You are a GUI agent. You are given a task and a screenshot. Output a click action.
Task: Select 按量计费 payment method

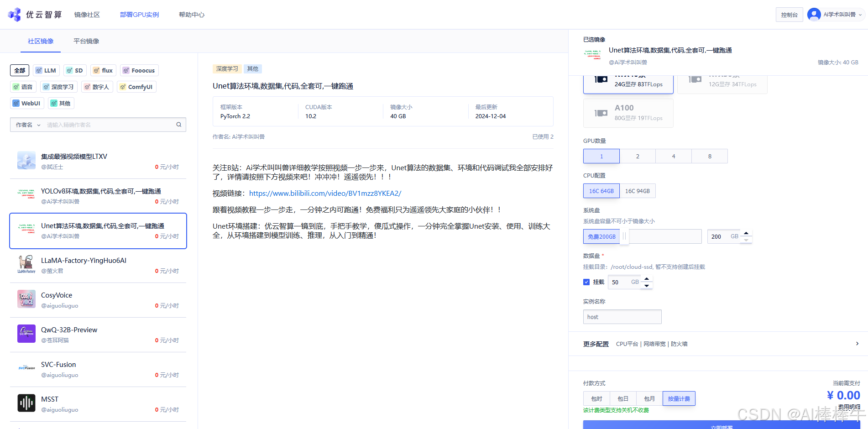(x=679, y=398)
